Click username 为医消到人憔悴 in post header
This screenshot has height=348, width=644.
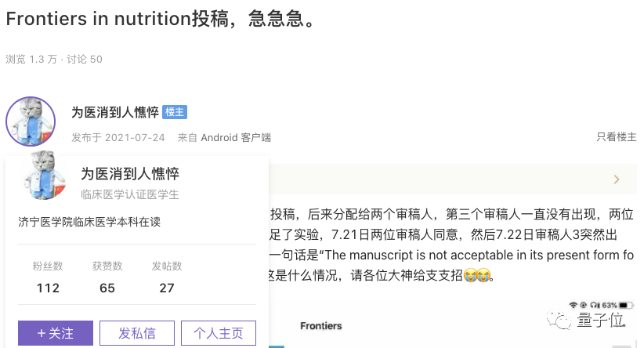115,112
